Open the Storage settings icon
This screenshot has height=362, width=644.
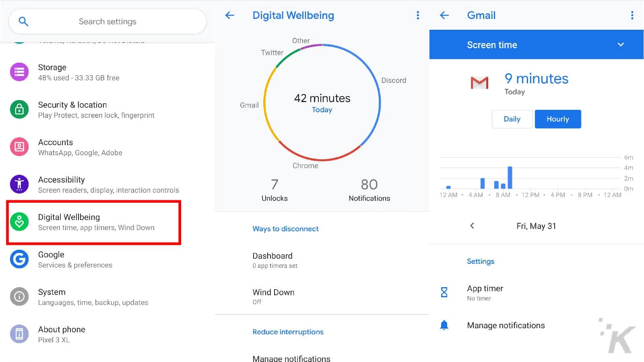click(19, 72)
